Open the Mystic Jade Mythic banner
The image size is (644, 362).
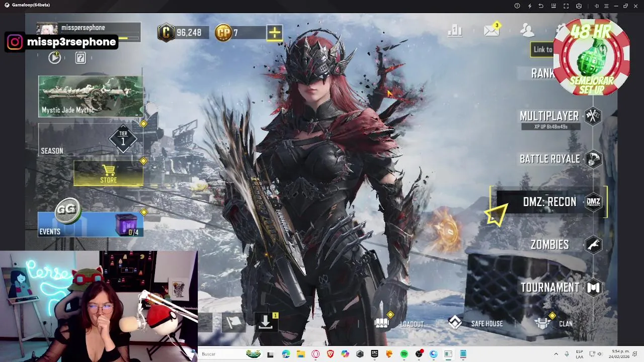pos(91,97)
